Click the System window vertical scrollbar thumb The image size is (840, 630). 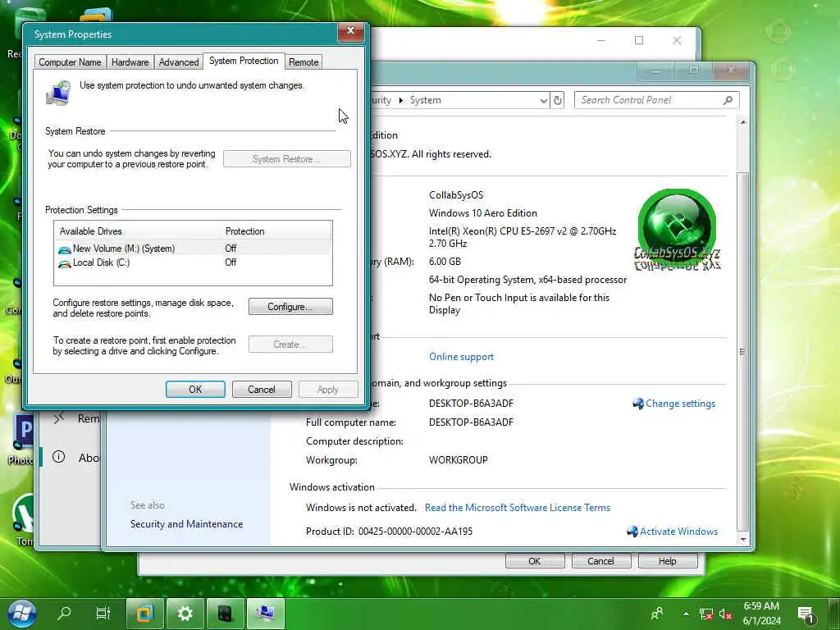[742, 351]
